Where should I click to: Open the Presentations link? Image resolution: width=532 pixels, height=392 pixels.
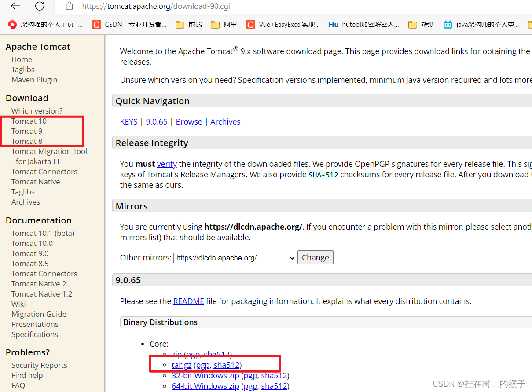tap(35, 324)
